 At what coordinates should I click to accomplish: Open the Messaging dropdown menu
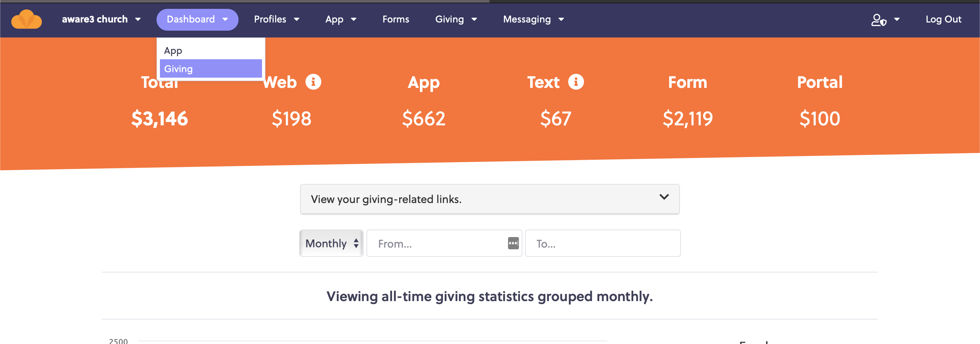click(533, 19)
